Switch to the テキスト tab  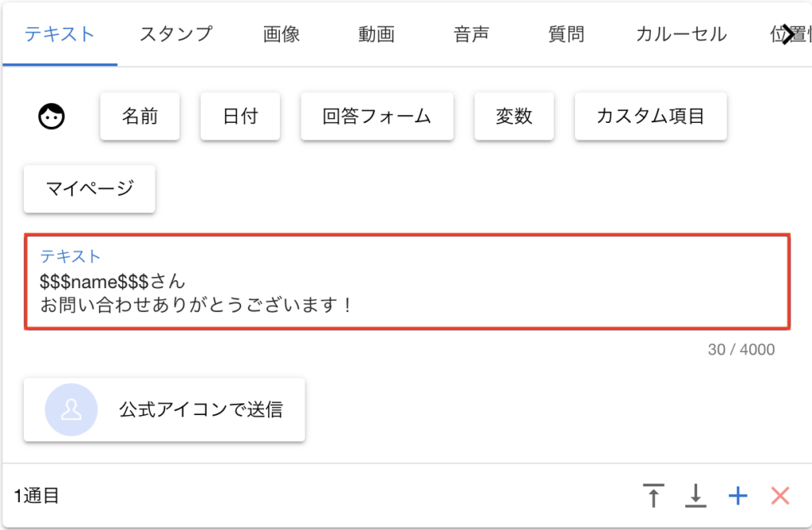(59, 34)
